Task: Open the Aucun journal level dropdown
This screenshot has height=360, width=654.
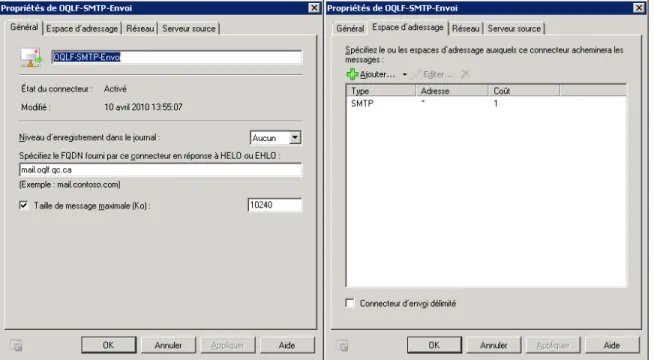Action: 295,138
